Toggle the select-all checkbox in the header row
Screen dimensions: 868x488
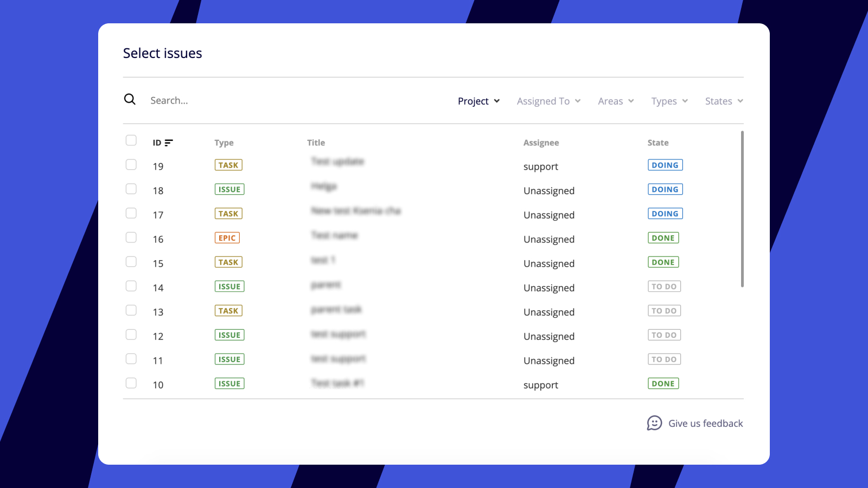click(x=131, y=140)
